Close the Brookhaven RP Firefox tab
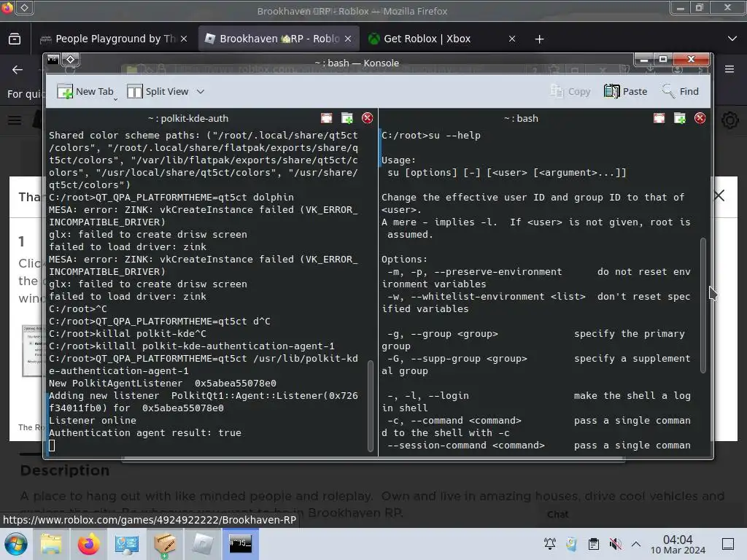Screen dimensions: 747x560 point(348,39)
